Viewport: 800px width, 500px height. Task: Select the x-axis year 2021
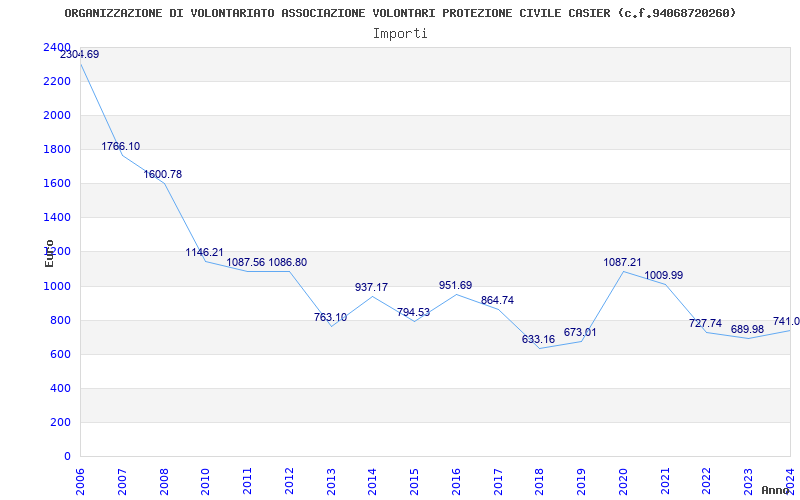pyautogui.click(x=665, y=481)
